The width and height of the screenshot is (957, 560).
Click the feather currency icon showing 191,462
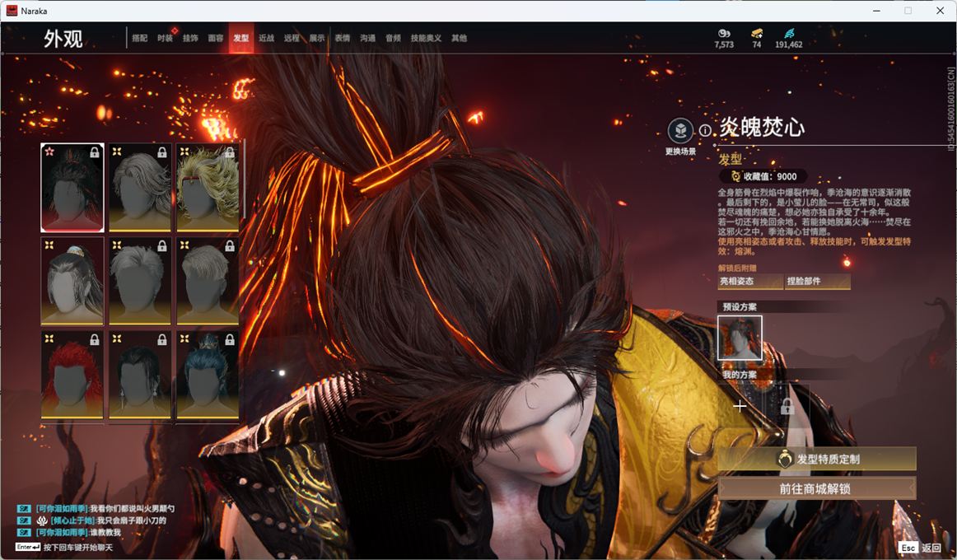(789, 33)
